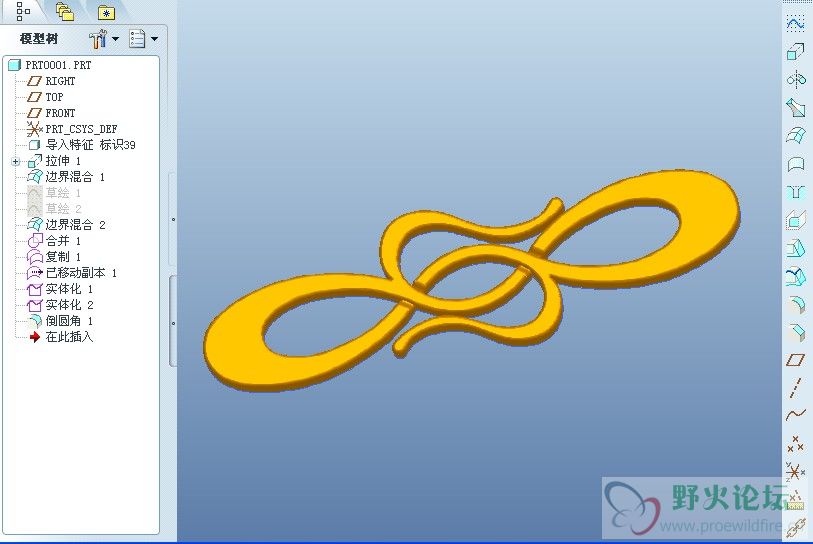Viewport: 813px width, 544px height.
Task: Click the lower navigator sash collapse handle
Action: (x=173, y=323)
